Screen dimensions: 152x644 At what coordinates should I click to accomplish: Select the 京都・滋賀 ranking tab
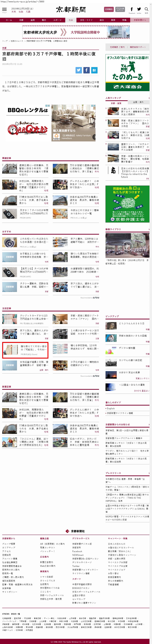tap(116, 103)
